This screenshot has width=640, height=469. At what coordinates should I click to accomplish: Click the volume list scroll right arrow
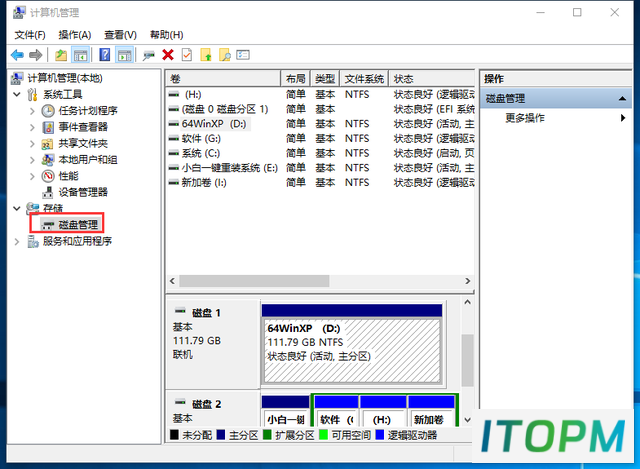click(468, 281)
